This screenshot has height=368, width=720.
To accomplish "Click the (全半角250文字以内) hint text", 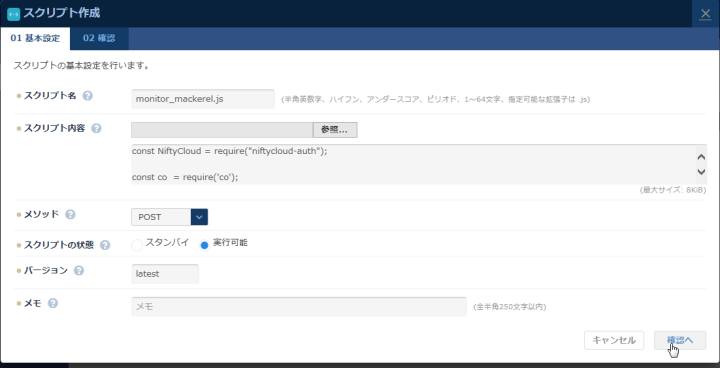I will coord(510,307).
